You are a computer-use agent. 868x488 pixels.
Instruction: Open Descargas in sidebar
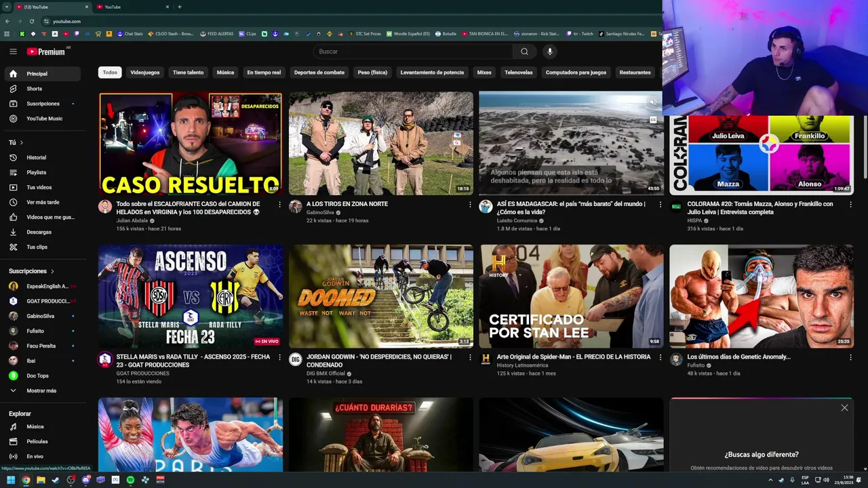pyautogui.click(x=43, y=232)
